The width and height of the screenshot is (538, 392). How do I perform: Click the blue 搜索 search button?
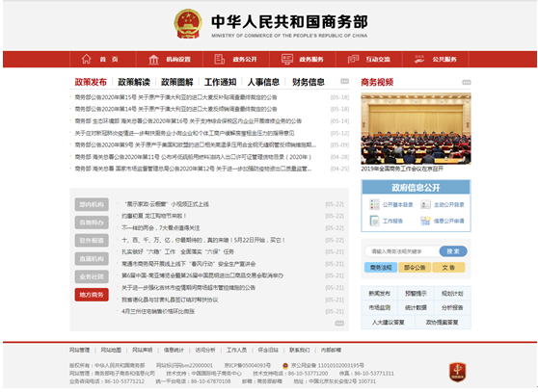pyautogui.click(x=453, y=251)
